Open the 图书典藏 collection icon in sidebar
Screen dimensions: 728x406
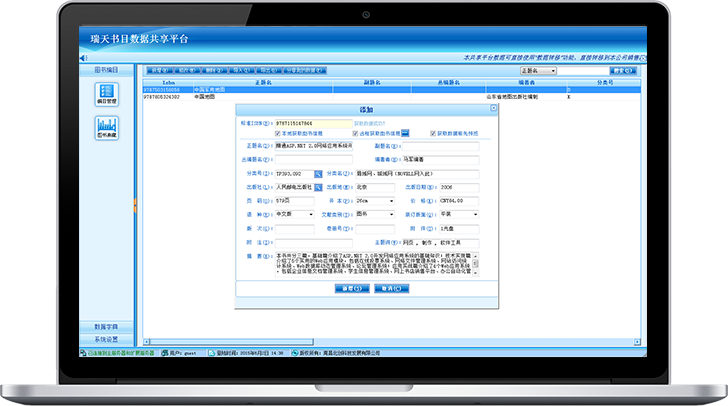pos(105,127)
